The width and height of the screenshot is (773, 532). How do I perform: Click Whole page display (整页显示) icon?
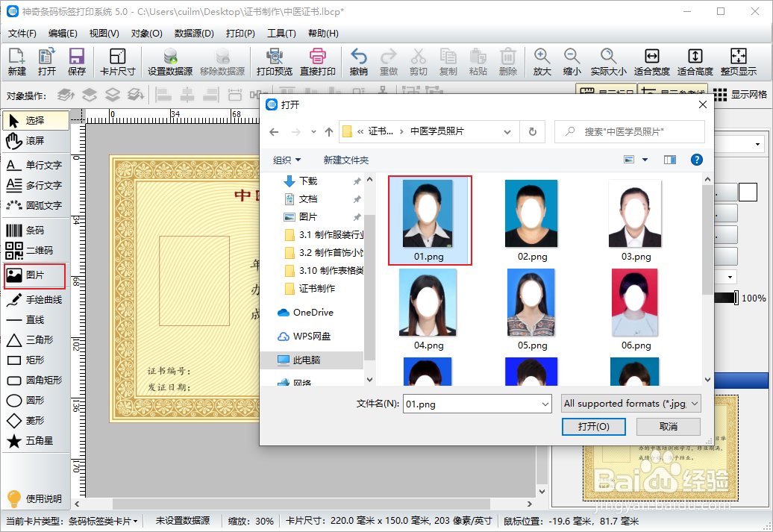click(x=738, y=62)
